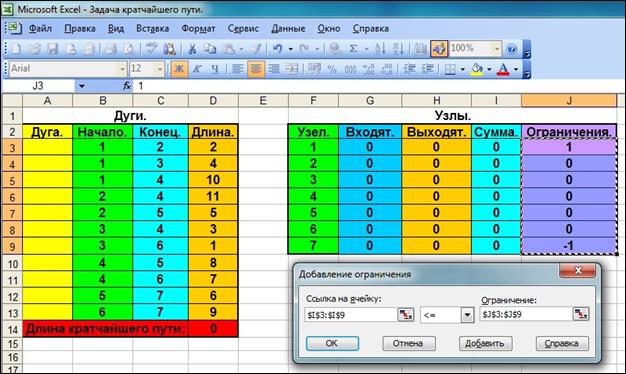This screenshot has height=374, width=626.
Task: Click the Paste clipboard icon
Action: point(229,49)
